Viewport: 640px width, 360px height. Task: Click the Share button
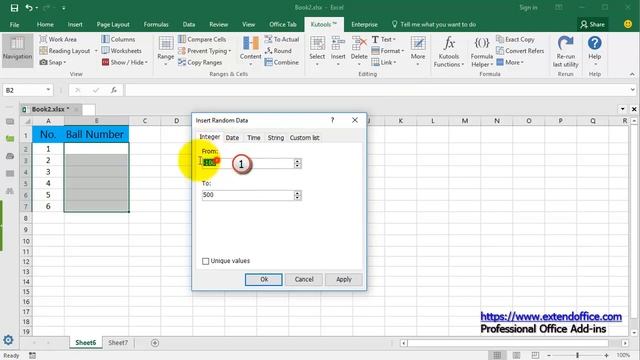pos(593,24)
